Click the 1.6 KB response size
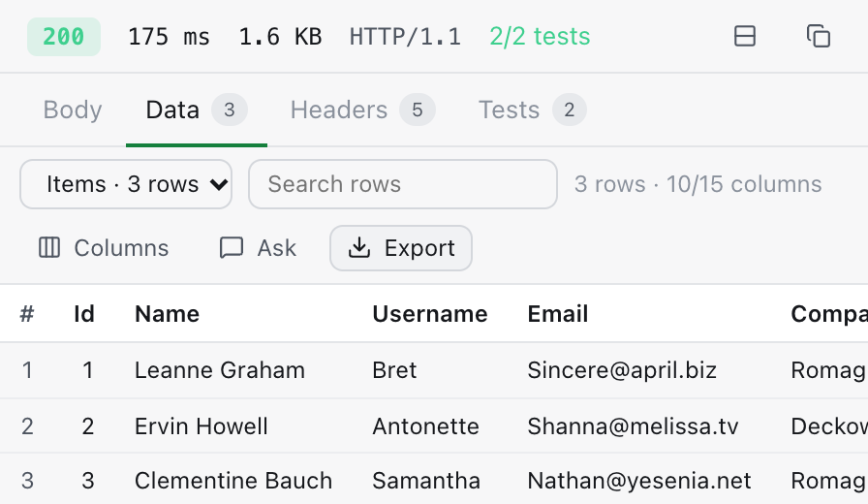Viewport: 868px width, 504px height. pyautogui.click(x=280, y=37)
